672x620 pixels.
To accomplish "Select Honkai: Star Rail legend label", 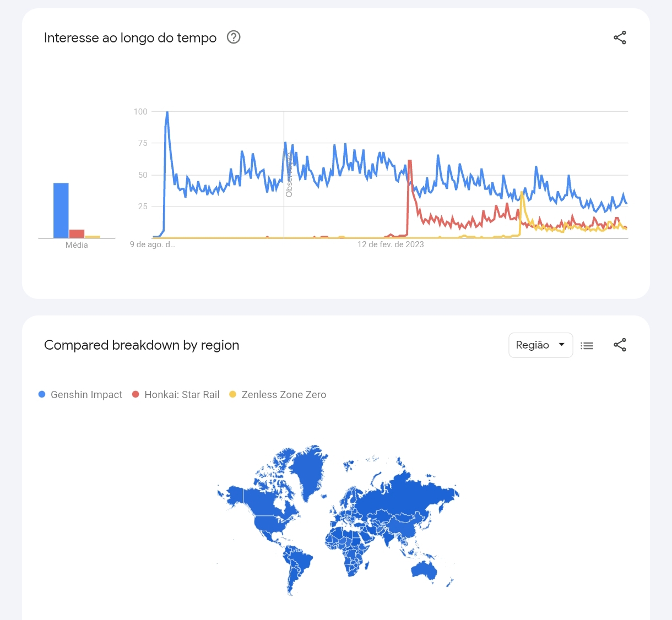I will pyautogui.click(x=182, y=395).
